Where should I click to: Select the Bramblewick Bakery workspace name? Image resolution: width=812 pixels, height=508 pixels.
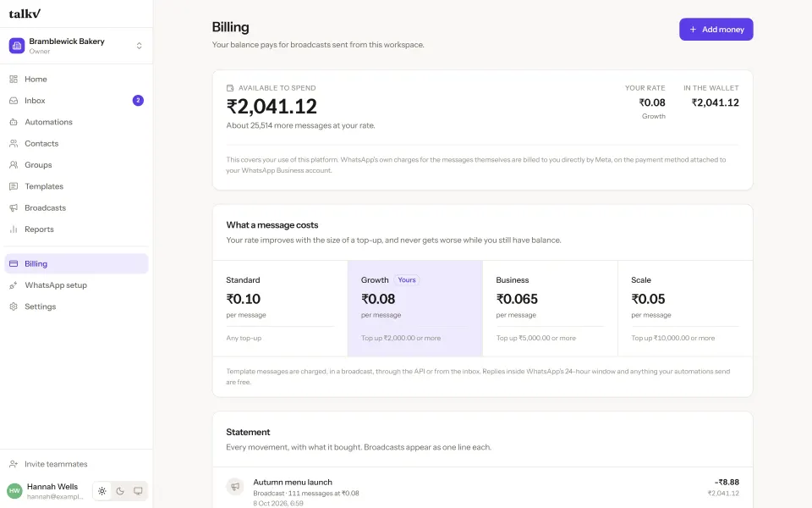(67, 41)
